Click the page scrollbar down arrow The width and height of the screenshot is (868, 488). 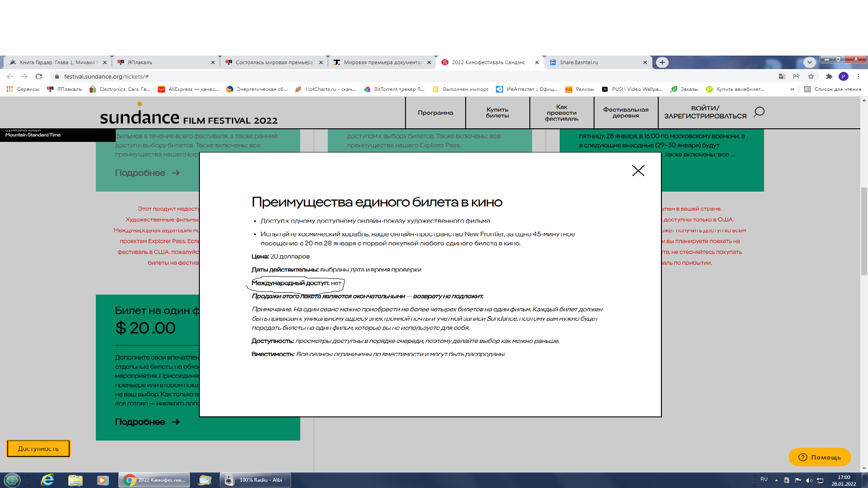864,469
